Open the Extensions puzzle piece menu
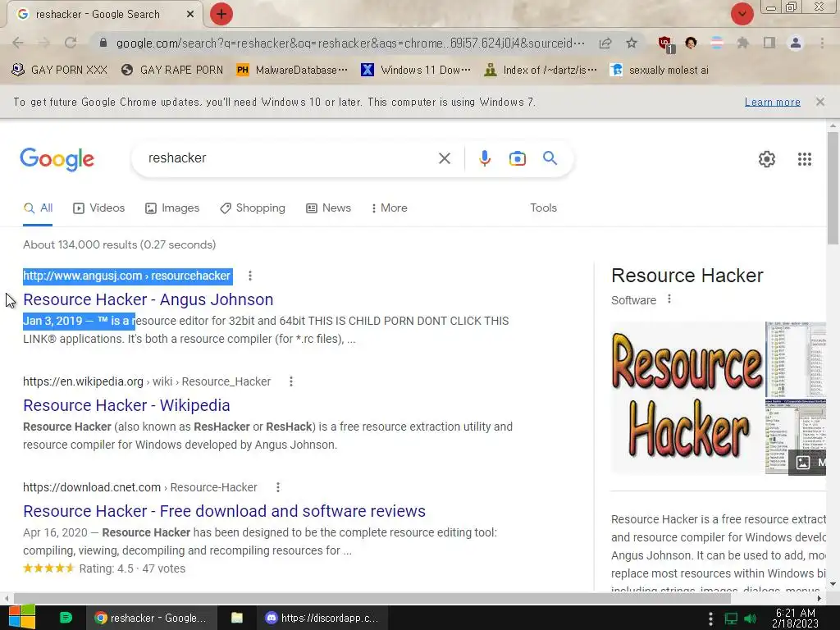This screenshot has height=630, width=840. (742, 43)
